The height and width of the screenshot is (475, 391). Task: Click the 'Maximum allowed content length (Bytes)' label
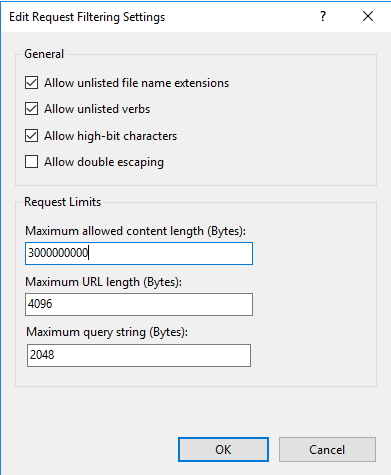coord(136,231)
